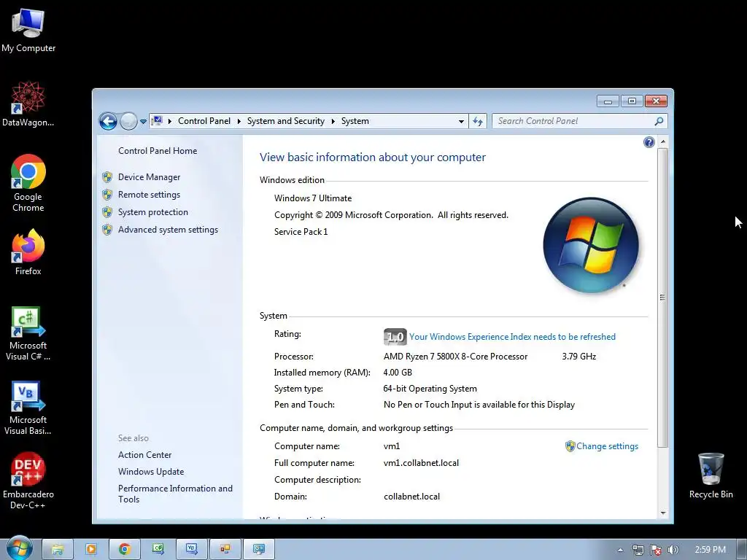Select the DataWagon desktop shortcut

(28, 104)
